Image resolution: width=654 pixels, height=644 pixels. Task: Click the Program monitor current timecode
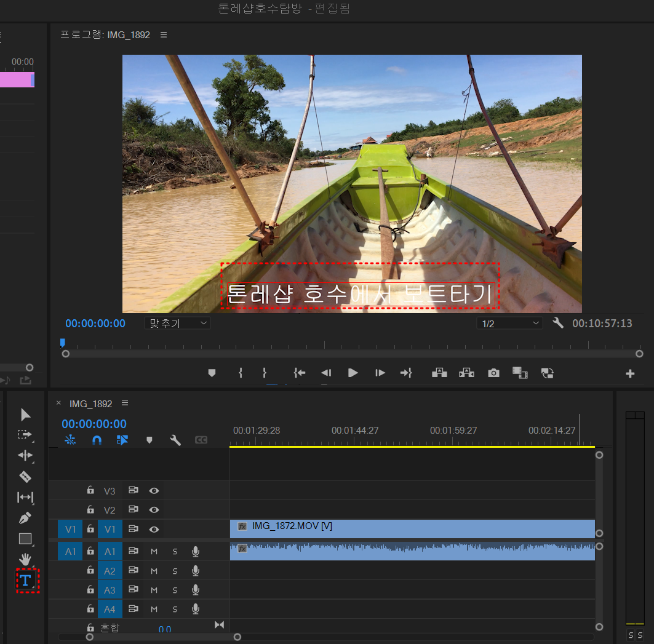[95, 324]
